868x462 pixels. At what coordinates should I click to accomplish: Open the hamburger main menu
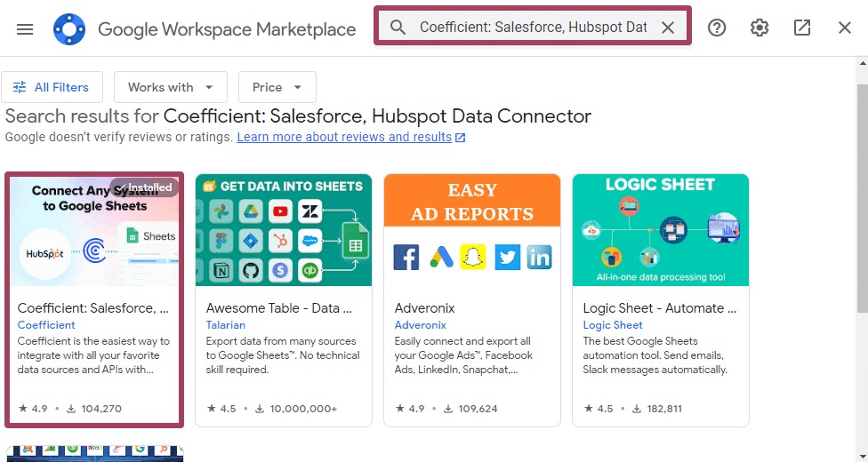[25, 28]
